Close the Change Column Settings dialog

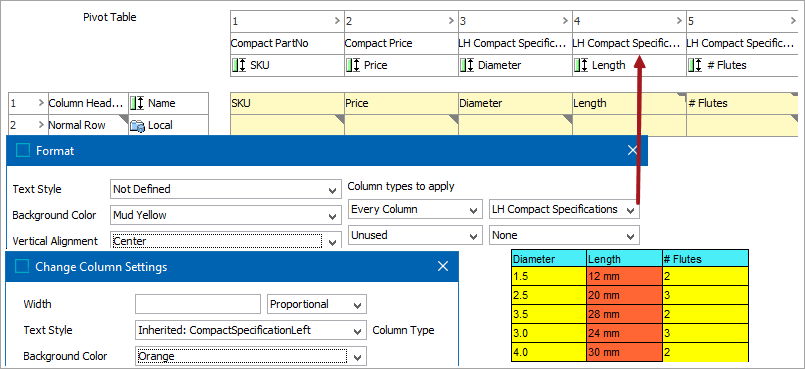point(443,266)
